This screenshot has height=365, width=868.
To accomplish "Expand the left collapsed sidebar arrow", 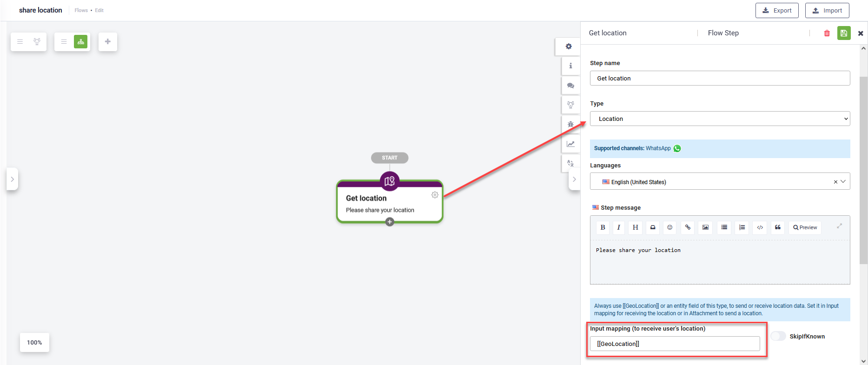I will coord(12,179).
